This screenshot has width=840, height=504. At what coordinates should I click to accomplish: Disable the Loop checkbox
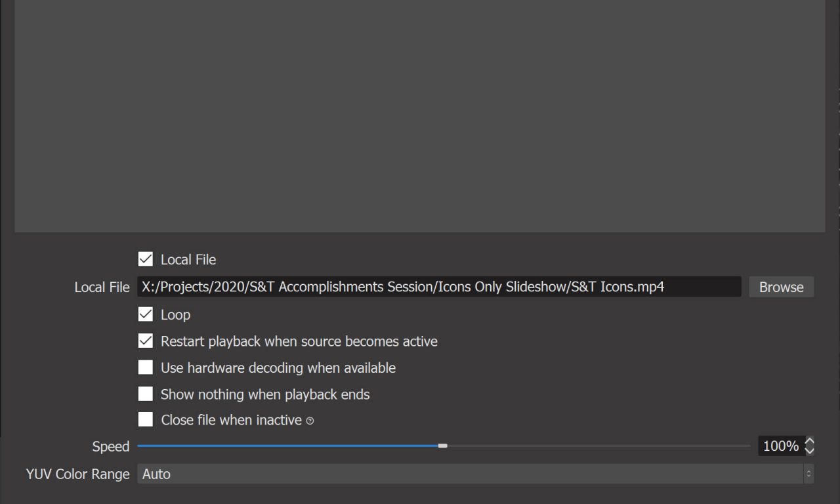pos(146,314)
